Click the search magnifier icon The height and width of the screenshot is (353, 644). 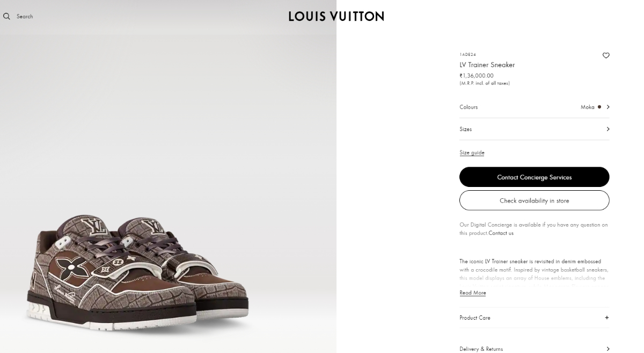coord(6,17)
